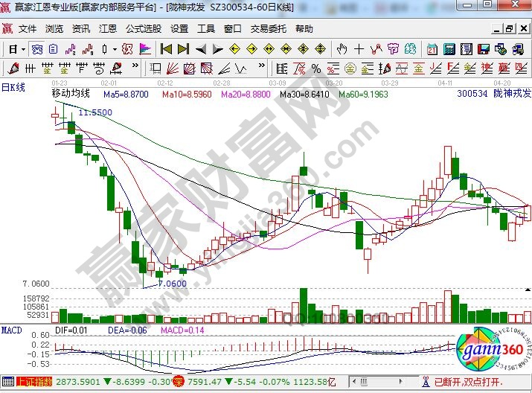The image size is (532, 393).
Task: Select the red pencil drawing tool
Action: pos(12,68)
